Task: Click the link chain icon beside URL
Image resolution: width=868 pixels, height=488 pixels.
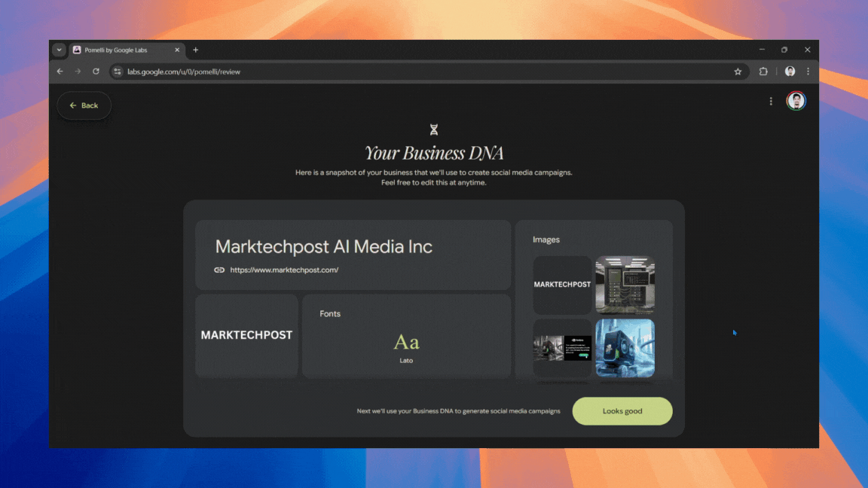Action: click(x=219, y=270)
